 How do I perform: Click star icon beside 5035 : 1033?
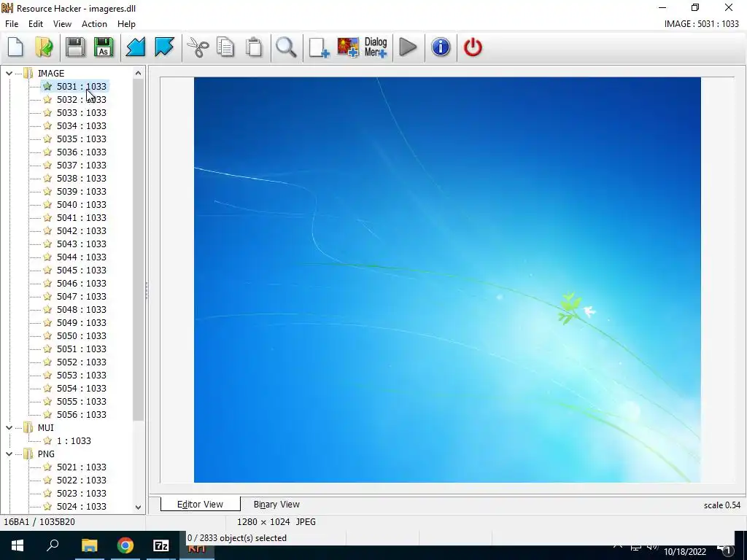pyautogui.click(x=47, y=139)
